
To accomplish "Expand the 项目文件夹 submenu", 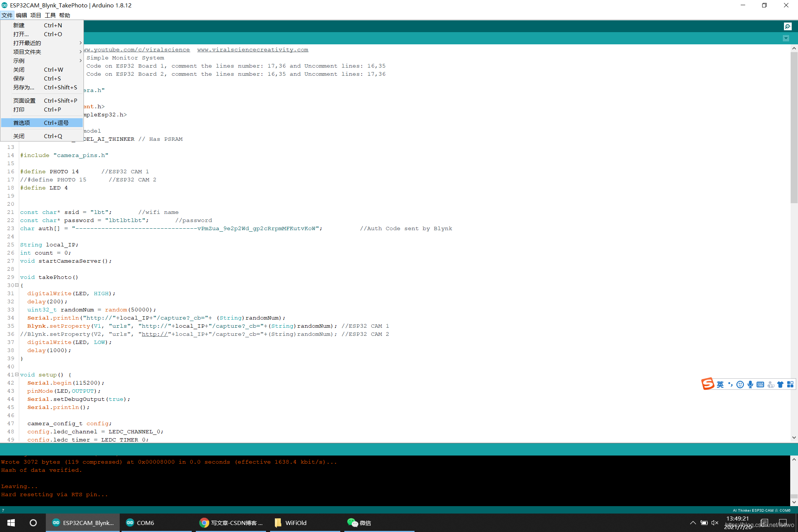I will point(42,52).
